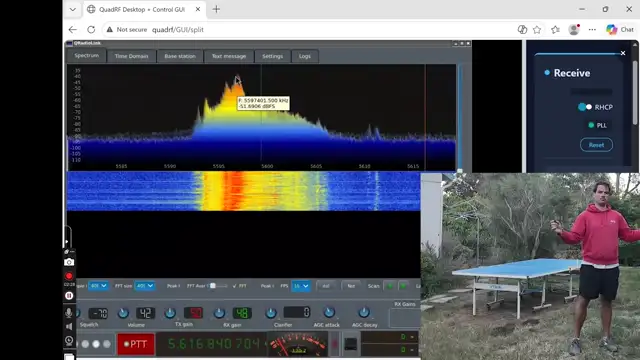640x360 pixels.
Task: Click the red PTT button
Action: click(136, 344)
